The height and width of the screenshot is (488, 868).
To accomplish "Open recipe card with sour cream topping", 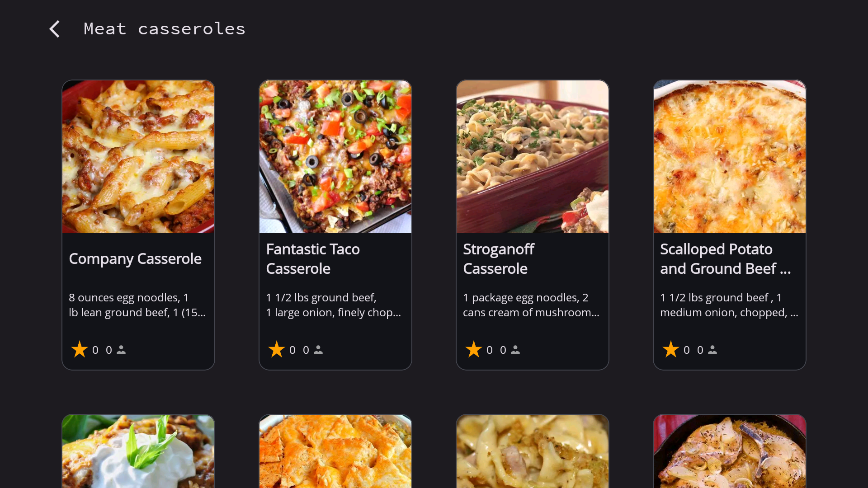I will coord(138,451).
